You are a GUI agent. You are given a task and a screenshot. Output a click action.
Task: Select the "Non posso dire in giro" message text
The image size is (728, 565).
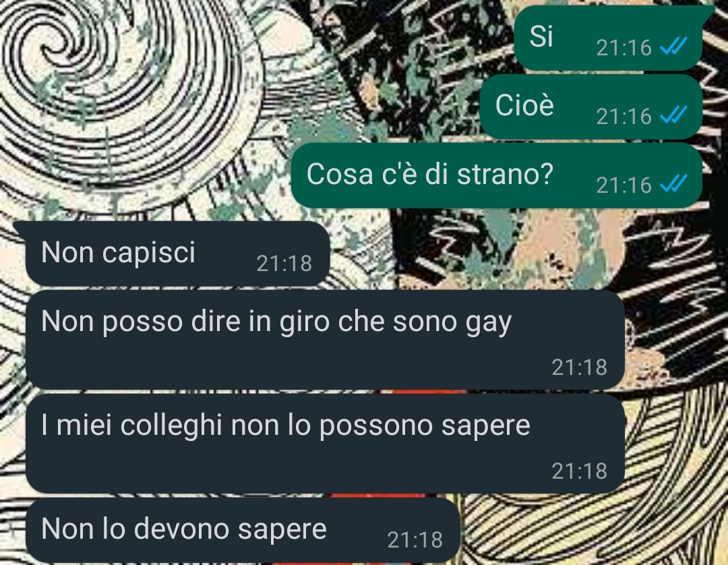276,322
